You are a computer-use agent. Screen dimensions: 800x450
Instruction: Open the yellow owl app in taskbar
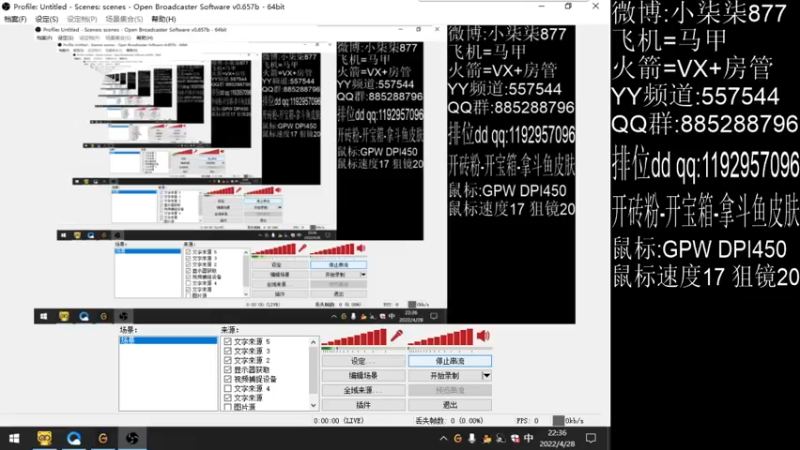point(44,438)
